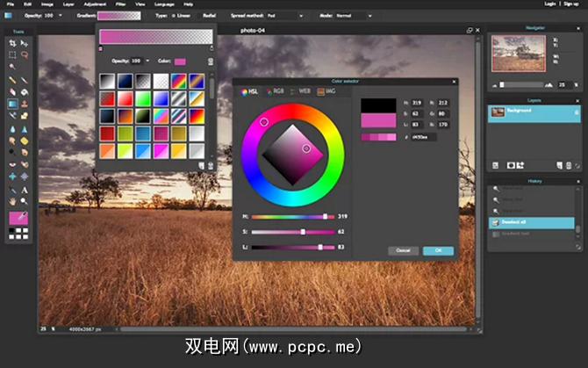588x368 pixels.
Task: Open the Opacity dropdown in options bar
Action: [61, 16]
